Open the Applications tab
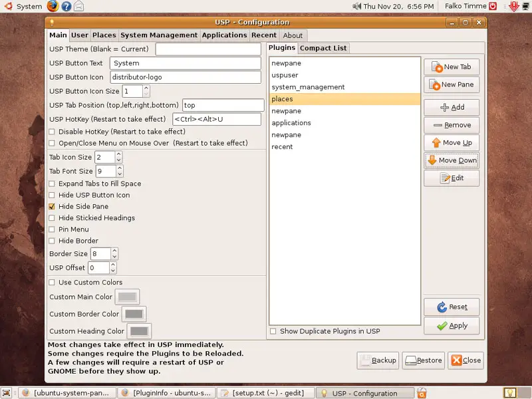This screenshot has width=532, height=399. pos(225,35)
